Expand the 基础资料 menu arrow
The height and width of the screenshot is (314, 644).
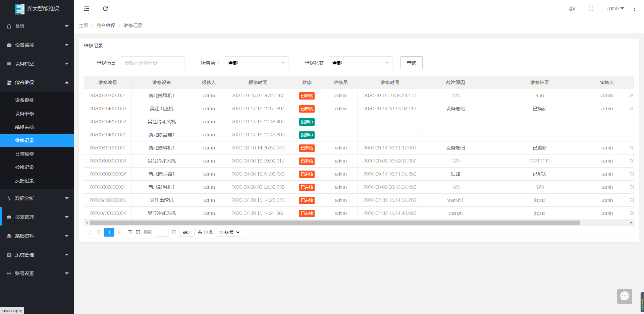coord(67,236)
